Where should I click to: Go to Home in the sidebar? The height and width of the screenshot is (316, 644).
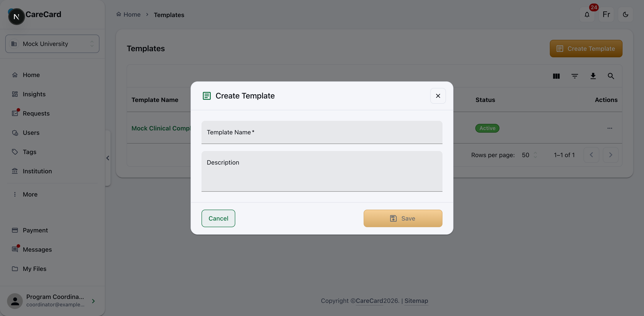[52, 75]
